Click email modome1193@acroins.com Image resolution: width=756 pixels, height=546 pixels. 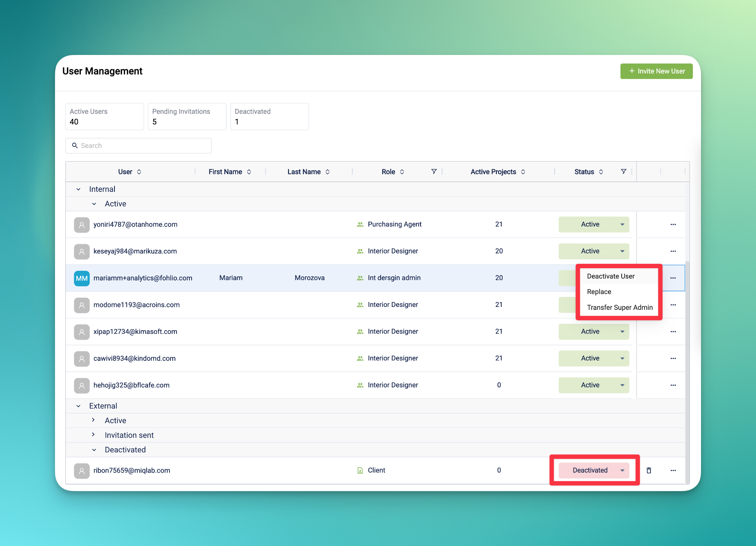tap(137, 305)
